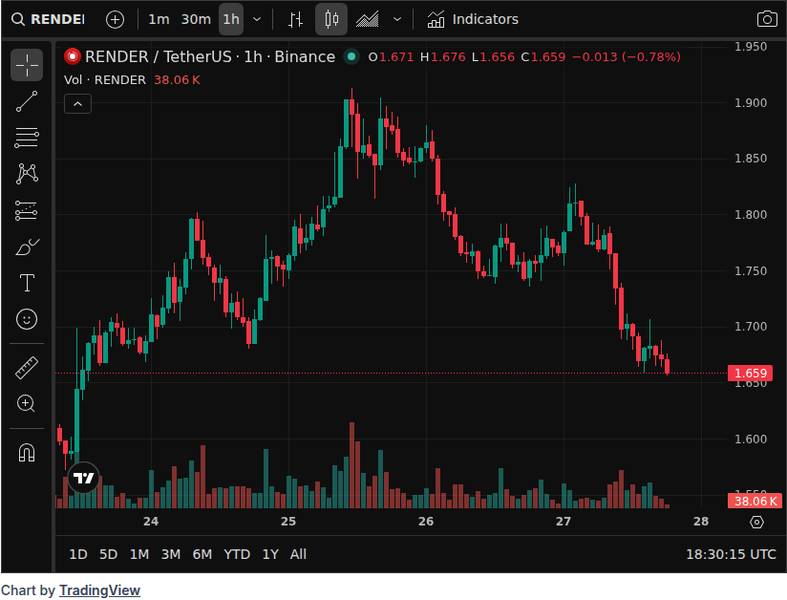The image size is (787, 600).
Task: Open the time interval dropdown chevron
Action: pyautogui.click(x=257, y=19)
